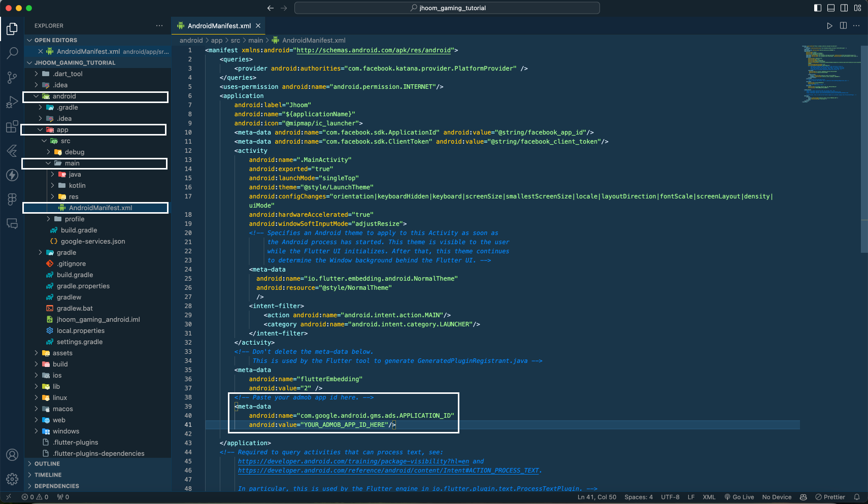Click the main breadcrumb segment
Image resolution: width=868 pixels, height=504 pixels.
pos(255,41)
